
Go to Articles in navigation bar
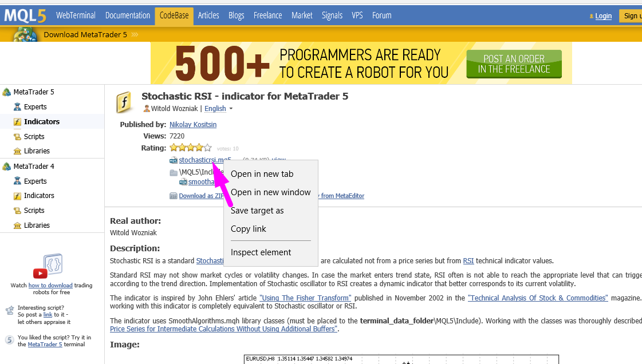point(208,15)
